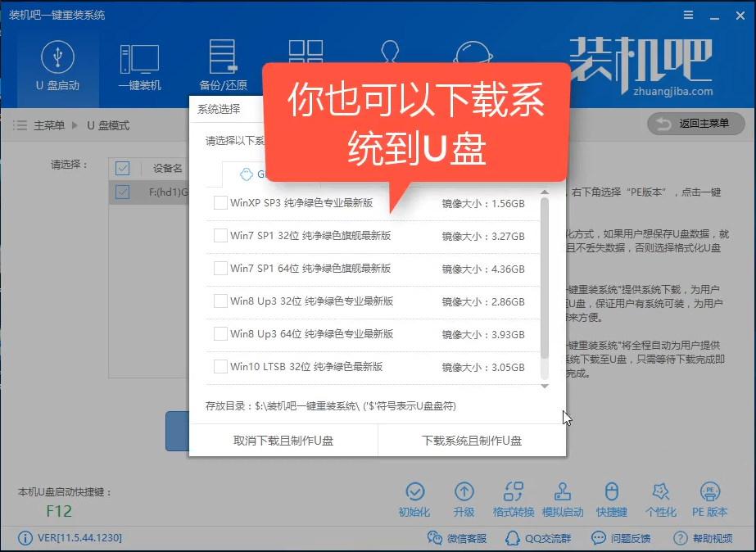
Task: Select Win7 SP1 64位 system image
Action: click(220, 268)
